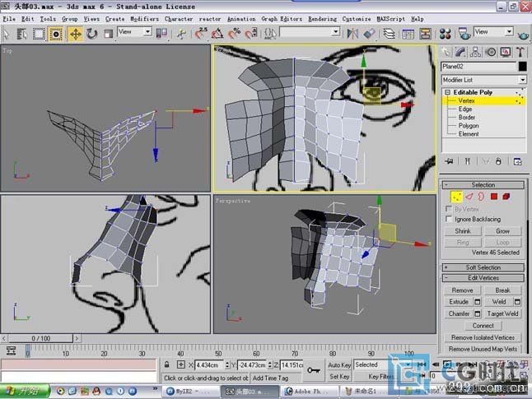Toggle Spinner Snap
532x399 pixels.
[x=250, y=34]
